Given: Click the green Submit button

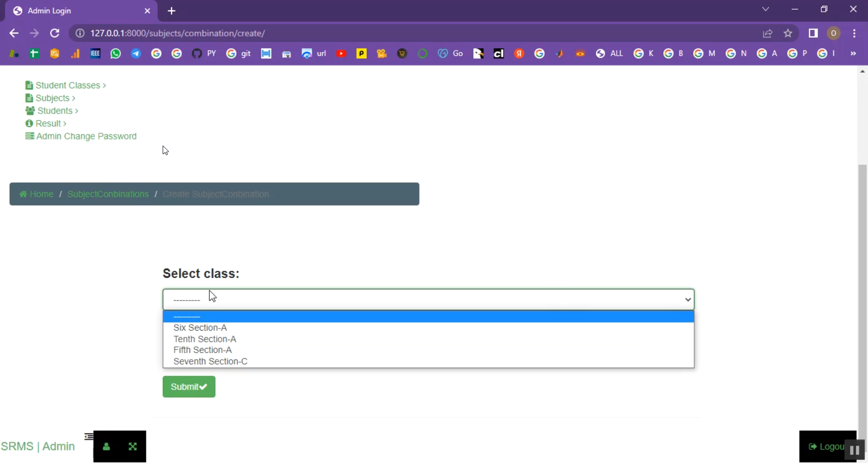Looking at the screenshot, I should point(189,386).
